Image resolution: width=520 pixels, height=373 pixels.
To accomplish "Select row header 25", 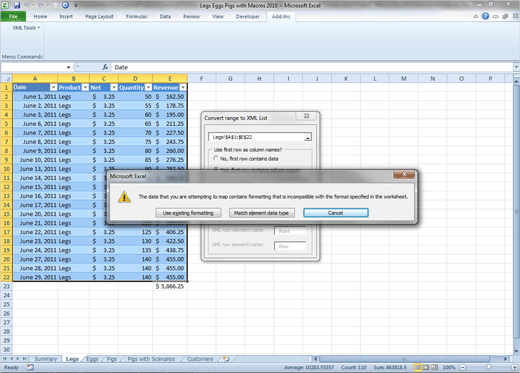I will (x=6, y=304).
